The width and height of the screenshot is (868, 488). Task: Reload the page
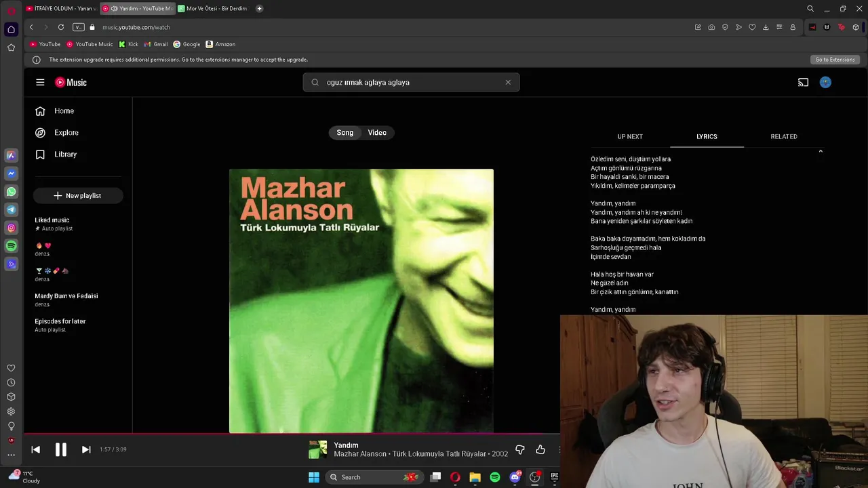[x=61, y=27]
